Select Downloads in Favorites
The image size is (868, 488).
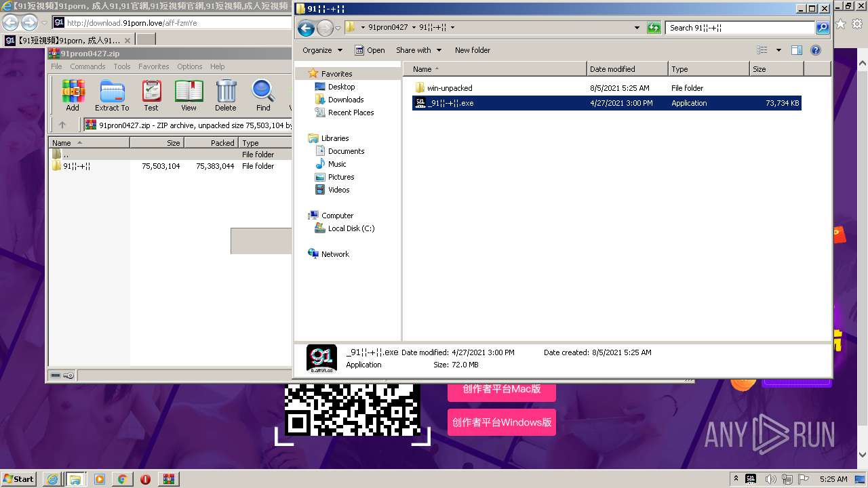346,100
